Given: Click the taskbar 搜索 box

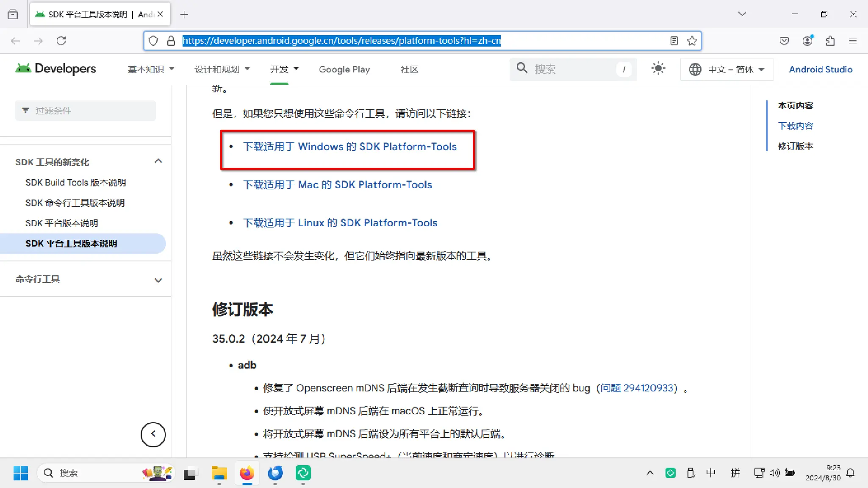Looking at the screenshot, I should point(106,473).
